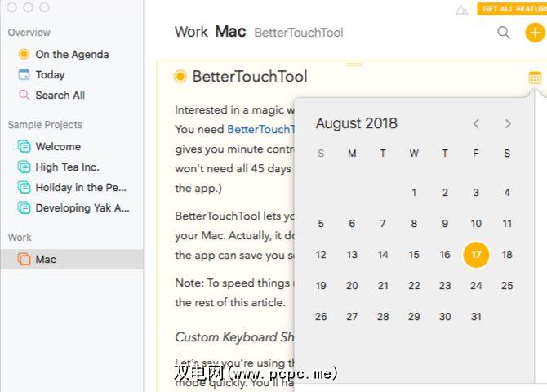Add a new note with the orange plus button
The image size is (547, 392).
(535, 33)
